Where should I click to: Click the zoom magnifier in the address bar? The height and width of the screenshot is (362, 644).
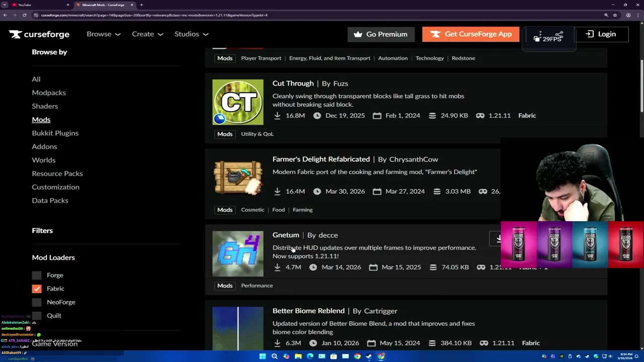point(606,15)
